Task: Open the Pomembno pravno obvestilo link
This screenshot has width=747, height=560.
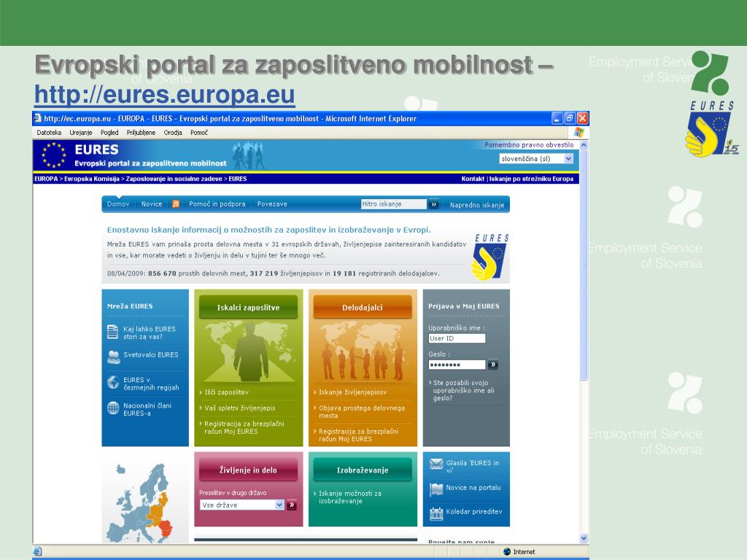Action: (x=529, y=145)
